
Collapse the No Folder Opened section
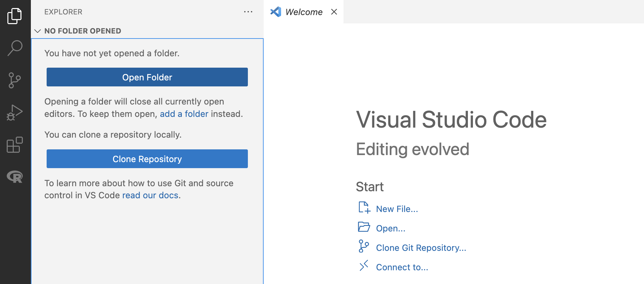point(38,31)
